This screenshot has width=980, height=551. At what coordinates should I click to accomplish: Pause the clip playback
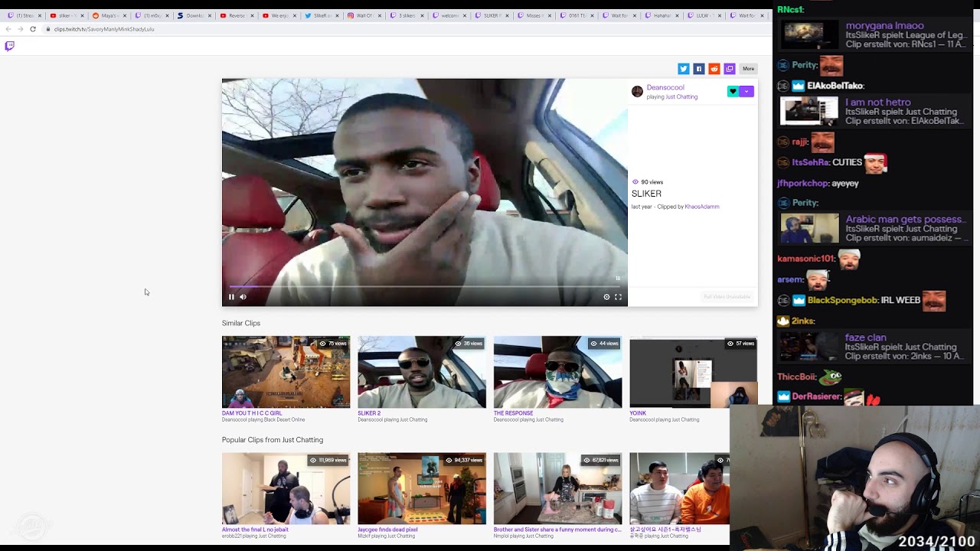(231, 297)
